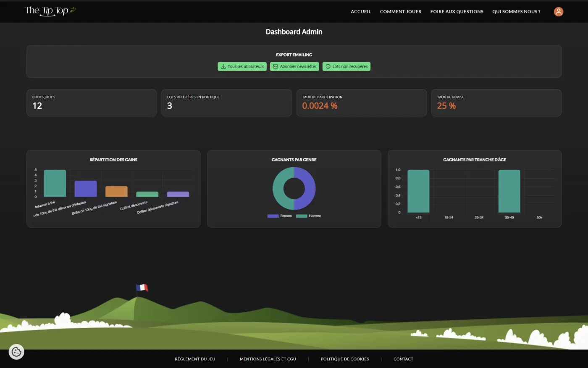Open Règlement du jeu link
The width and height of the screenshot is (588, 368).
click(x=195, y=359)
